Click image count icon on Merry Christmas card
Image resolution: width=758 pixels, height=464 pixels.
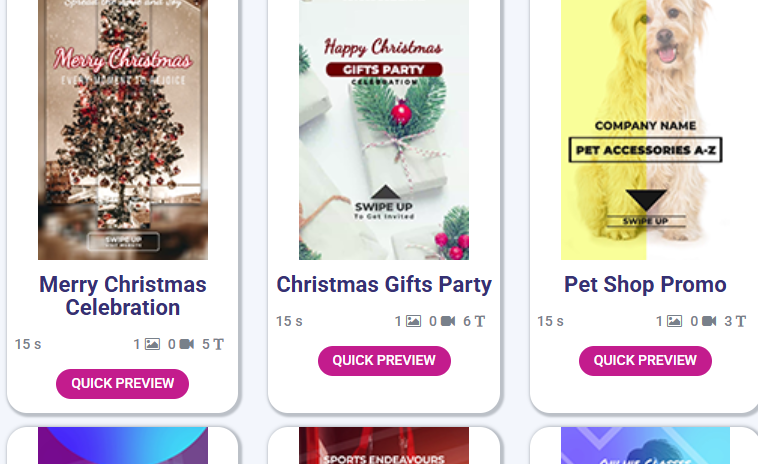[152, 344]
